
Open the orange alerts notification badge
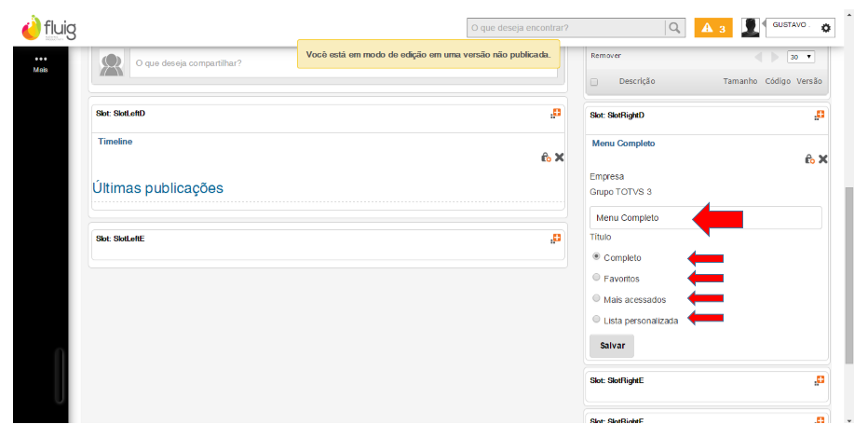[713, 28]
